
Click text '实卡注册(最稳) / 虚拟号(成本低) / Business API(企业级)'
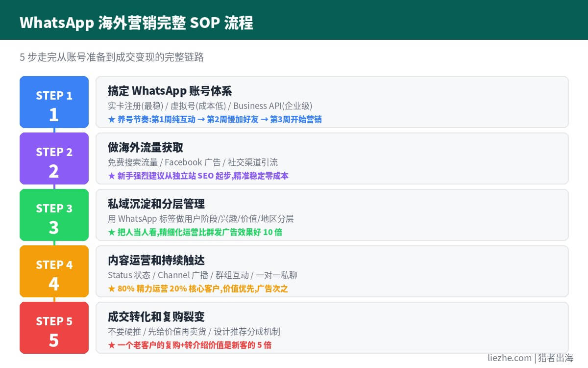210,106
